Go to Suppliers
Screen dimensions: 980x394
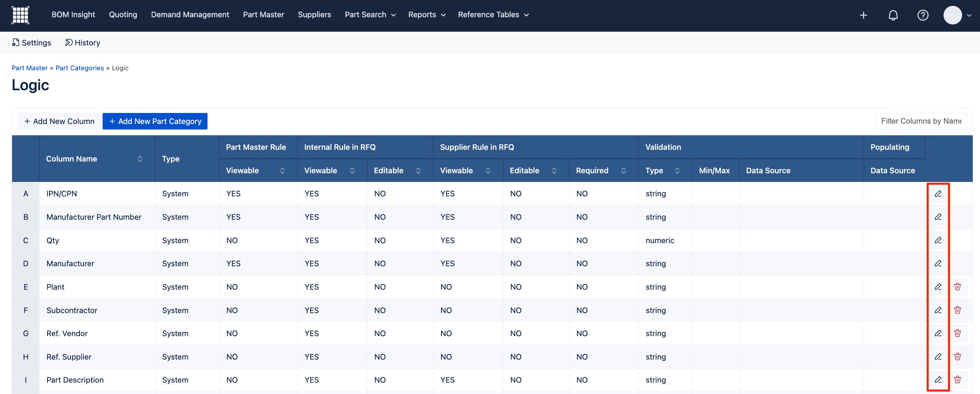pos(314,15)
